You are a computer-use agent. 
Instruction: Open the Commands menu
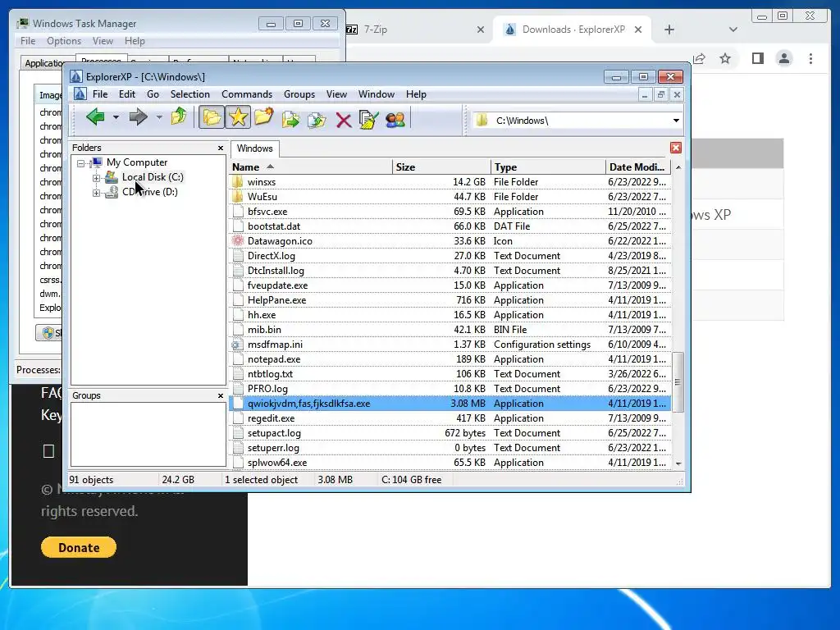point(247,94)
